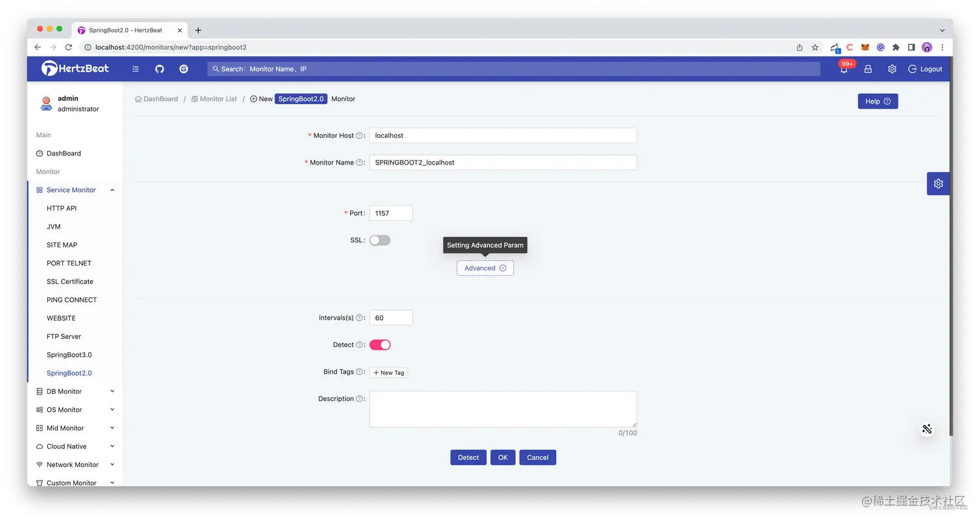The width and height of the screenshot is (980, 522).
Task: Click the Port input field
Action: 391,213
